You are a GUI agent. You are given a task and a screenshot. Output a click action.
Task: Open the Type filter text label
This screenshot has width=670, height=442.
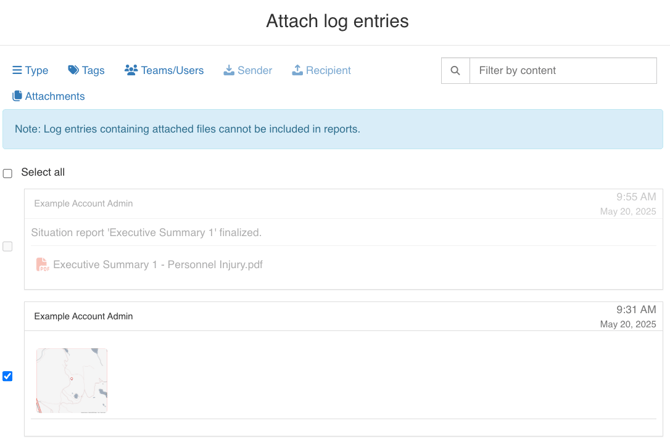pos(37,71)
